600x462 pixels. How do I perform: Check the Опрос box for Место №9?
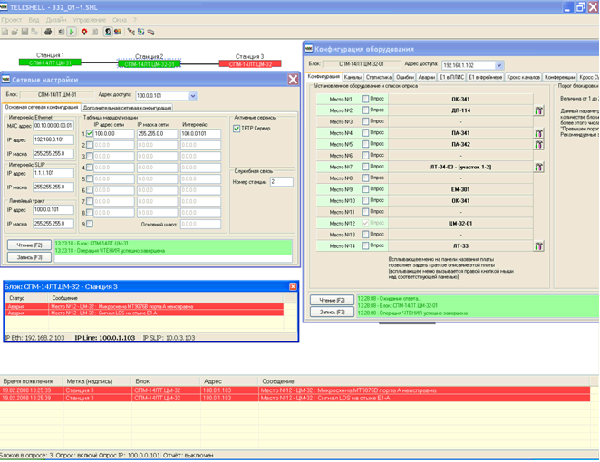click(365, 189)
